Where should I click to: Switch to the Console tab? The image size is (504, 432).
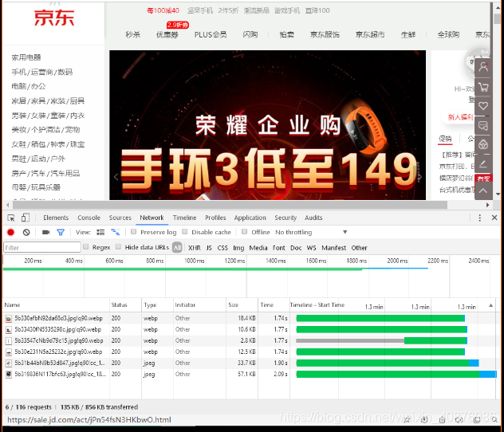pyautogui.click(x=89, y=218)
